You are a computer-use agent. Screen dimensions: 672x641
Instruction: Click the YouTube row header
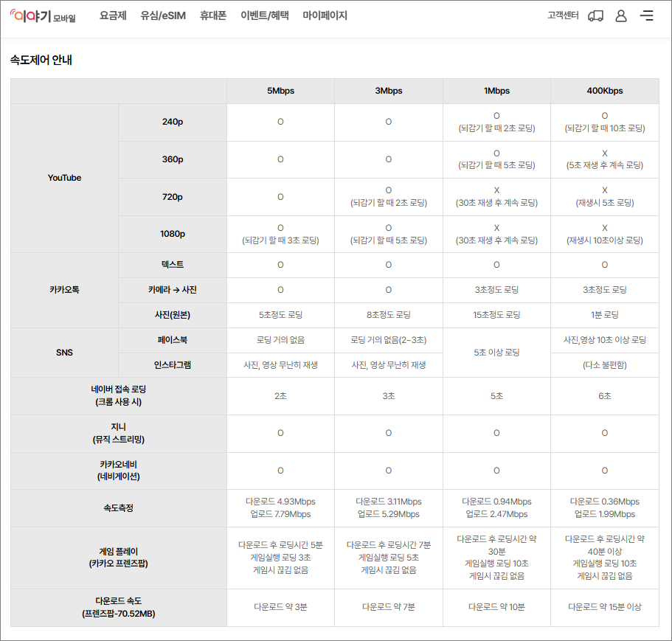tap(64, 178)
